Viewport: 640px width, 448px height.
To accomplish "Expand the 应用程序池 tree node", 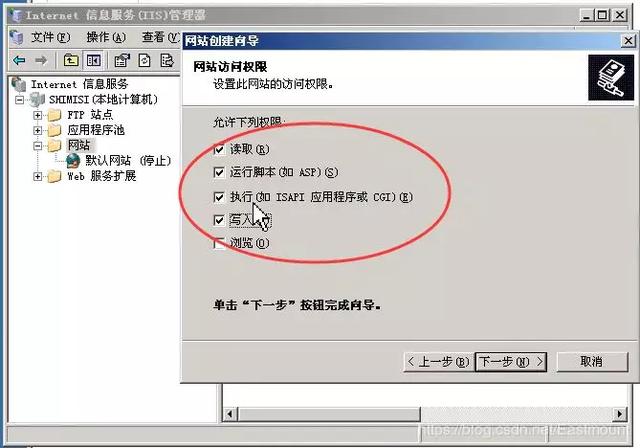I will [38, 131].
